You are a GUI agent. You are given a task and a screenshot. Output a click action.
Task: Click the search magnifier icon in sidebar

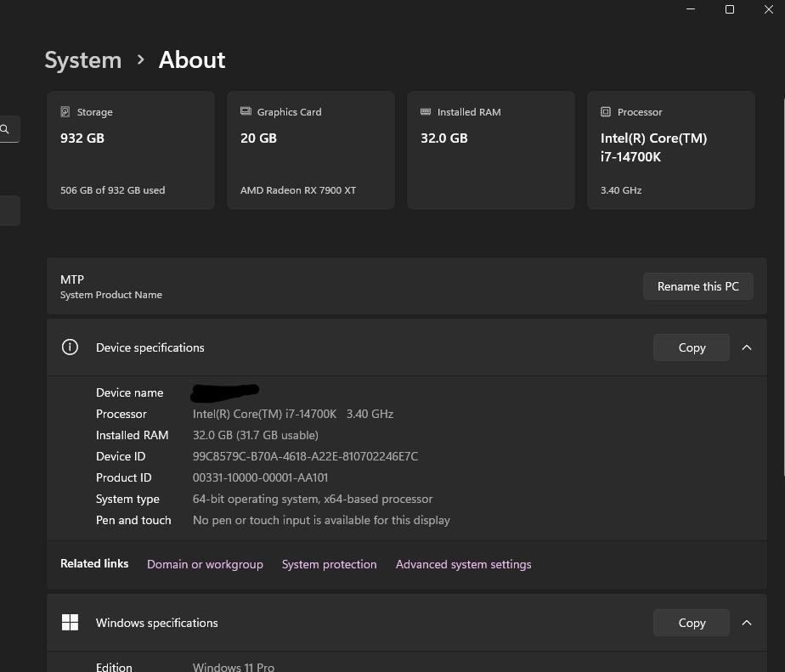[5, 129]
